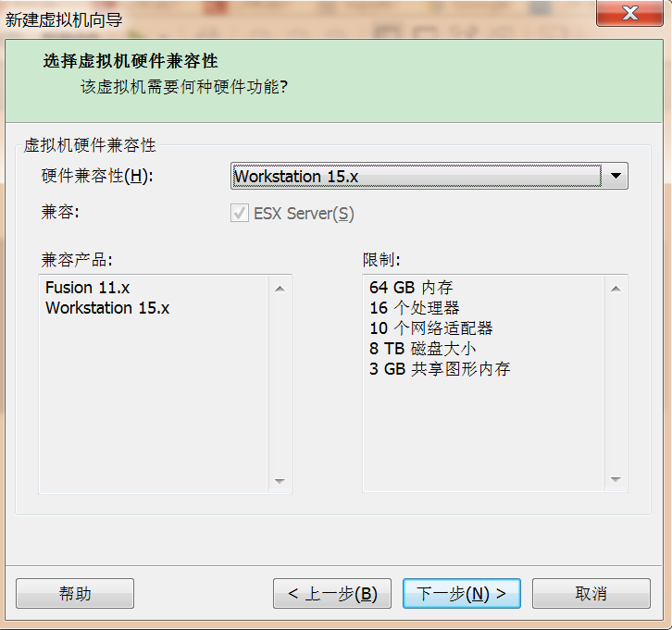Image resolution: width=672 pixels, height=630 pixels.
Task: Click limits list scroll-up arrow
Action: click(616, 289)
